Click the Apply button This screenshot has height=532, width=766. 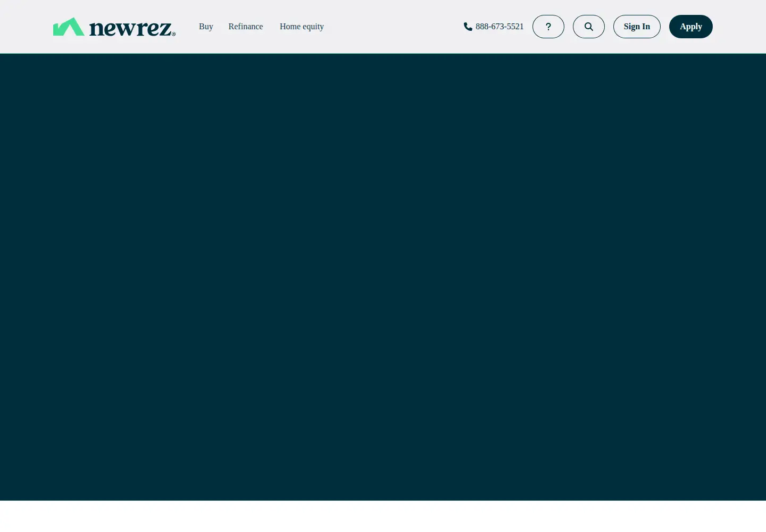[x=691, y=27]
